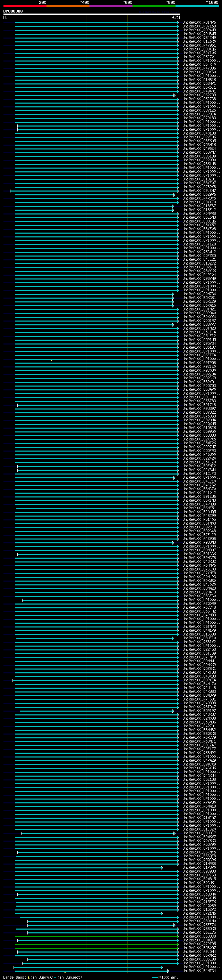This screenshot has height=980, width=222.
Task: Select hit label UniRef100_B2YI06
Action: (x=199, y=53)
